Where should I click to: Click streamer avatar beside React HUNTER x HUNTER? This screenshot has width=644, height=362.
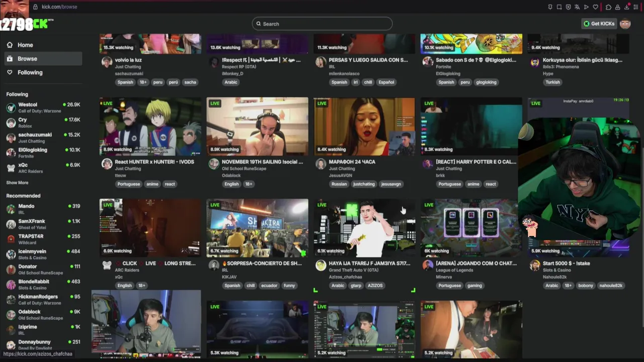(107, 164)
